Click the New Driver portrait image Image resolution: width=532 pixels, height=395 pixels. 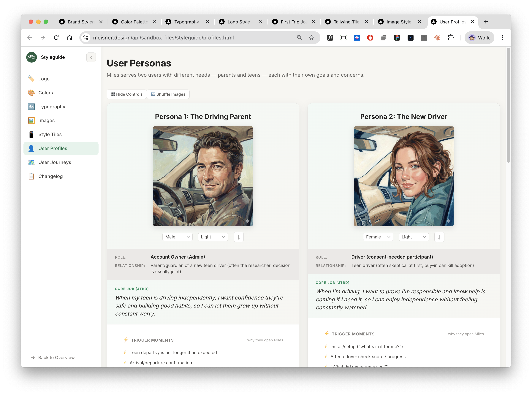[x=403, y=176]
